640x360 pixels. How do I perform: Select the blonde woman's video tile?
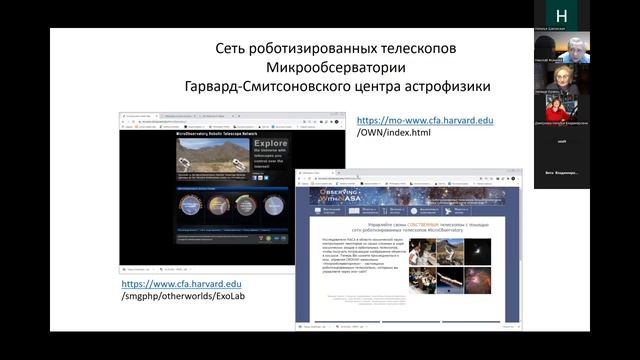click(x=562, y=79)
